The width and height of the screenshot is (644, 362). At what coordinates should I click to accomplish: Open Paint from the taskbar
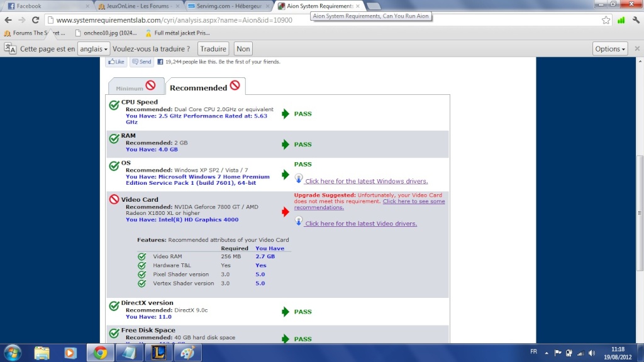[x=187, y=353]
